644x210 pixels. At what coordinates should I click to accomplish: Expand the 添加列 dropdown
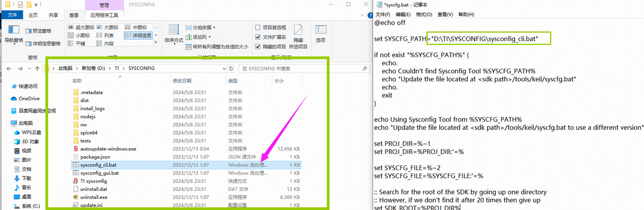[x=198, y=37]
